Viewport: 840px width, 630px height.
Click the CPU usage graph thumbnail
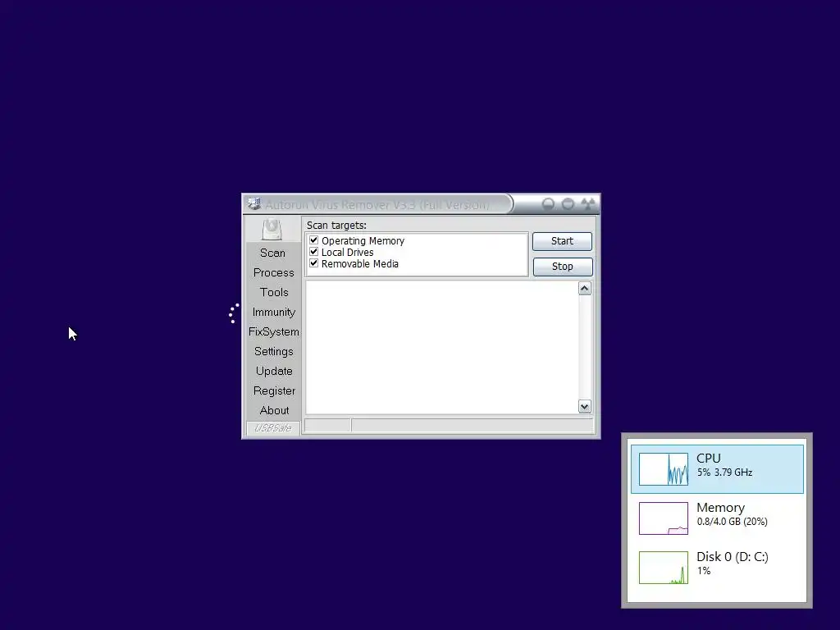click(663, 469)
